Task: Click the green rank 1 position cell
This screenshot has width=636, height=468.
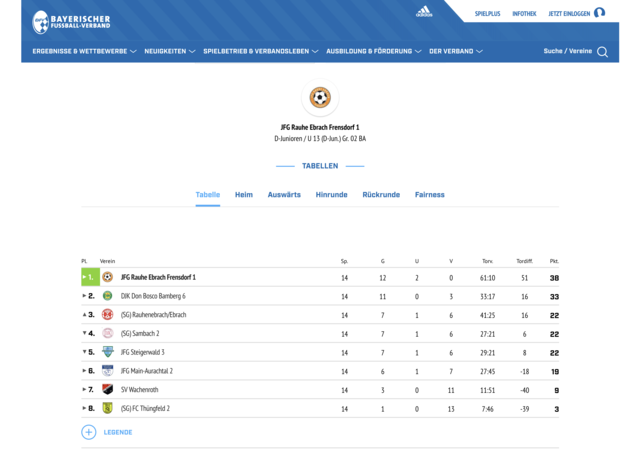Action: (90, 277)
